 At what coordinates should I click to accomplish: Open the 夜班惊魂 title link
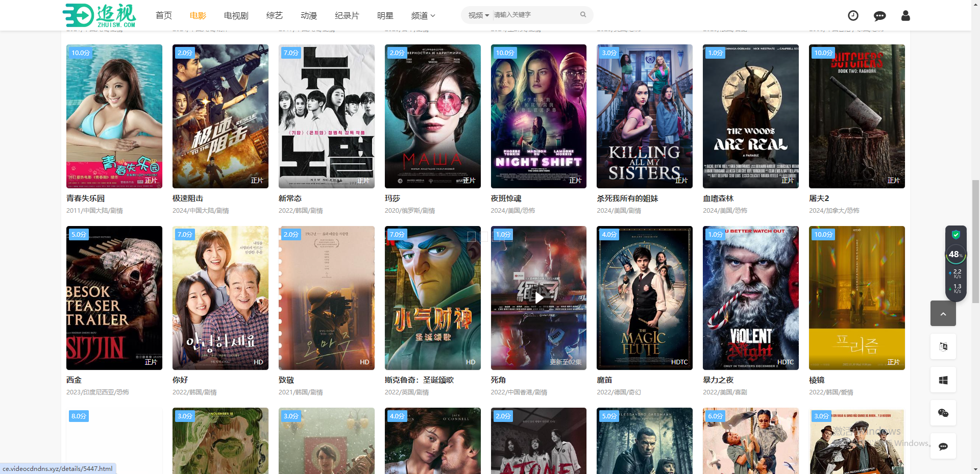coord(506,198)
